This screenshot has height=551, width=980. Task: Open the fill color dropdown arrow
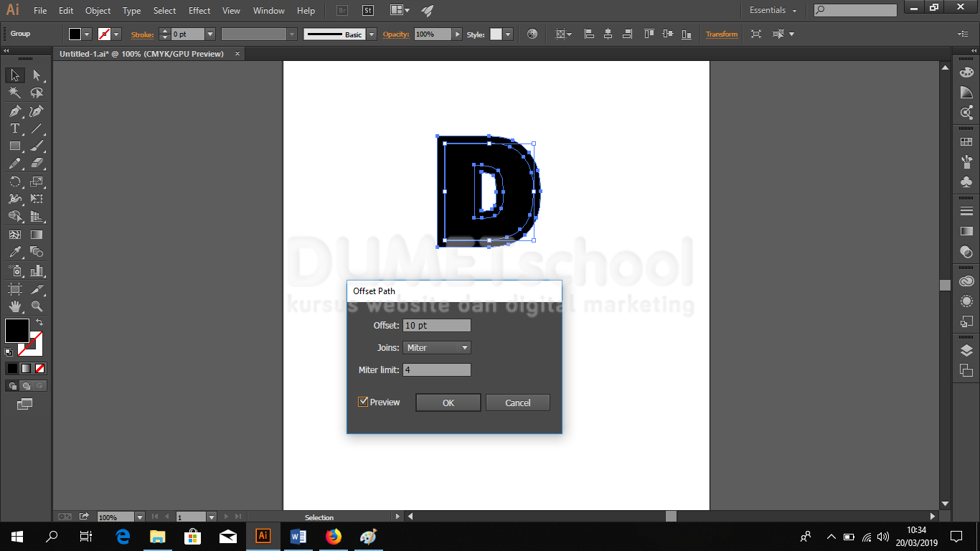point(88,34)
